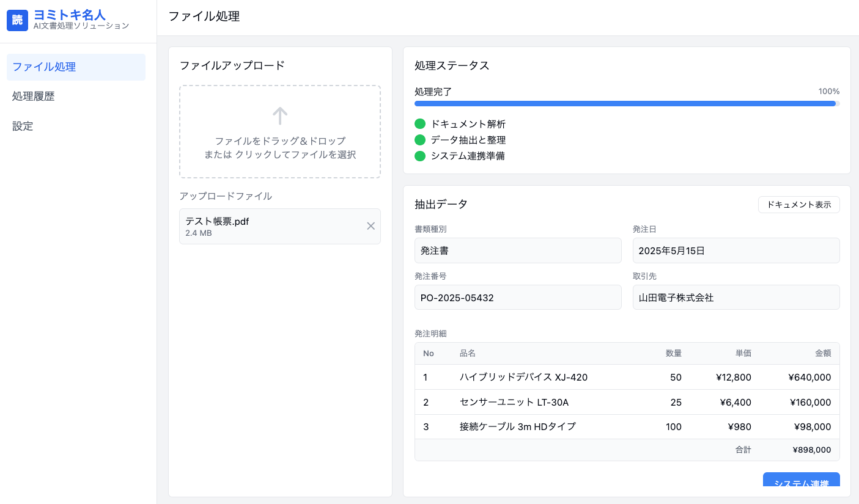Screen dimensions: 859x504
Task: Open the ファイル処理 sidebar menu
Action: coord(76,67)
